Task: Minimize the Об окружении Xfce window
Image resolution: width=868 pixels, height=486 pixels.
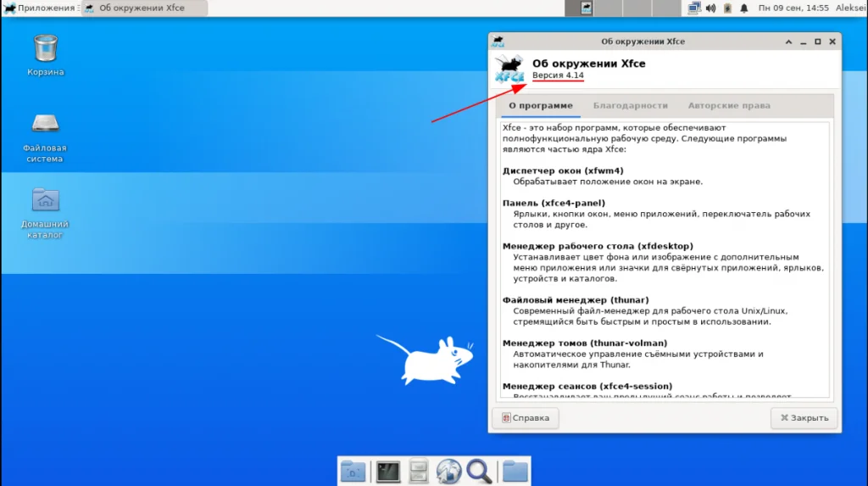Action: coord(804,42)
